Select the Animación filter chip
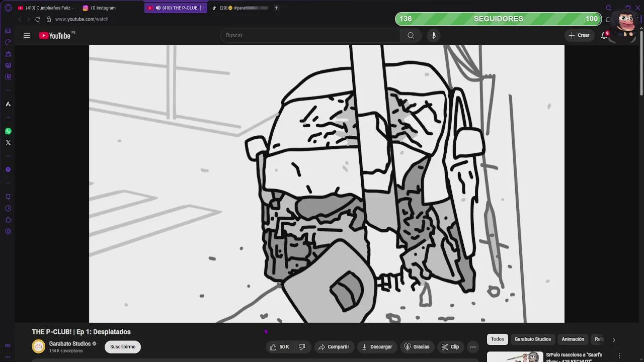This screenshot has height=362, width=644. click(x=573, y=339)
